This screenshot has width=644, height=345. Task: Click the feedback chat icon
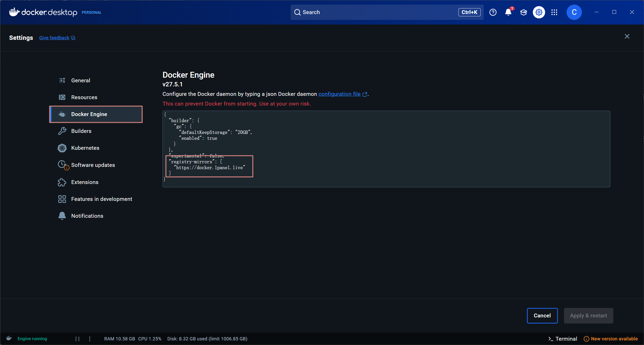73,38
